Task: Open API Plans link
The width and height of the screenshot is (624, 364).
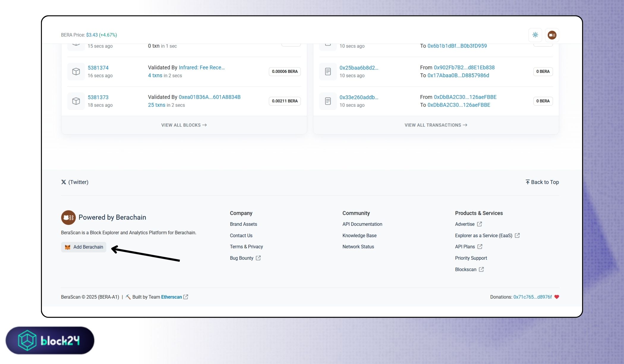Action: [x=465, y=247]
